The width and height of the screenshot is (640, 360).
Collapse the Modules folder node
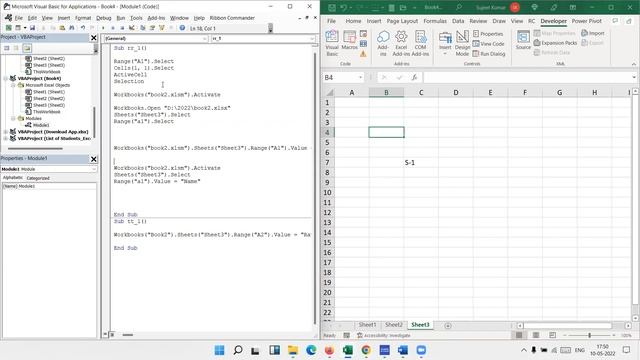point(13,118)
